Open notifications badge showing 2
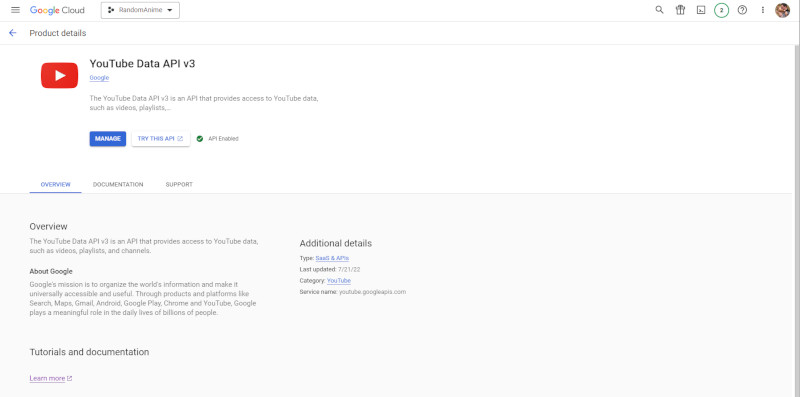The height and width of the screenshot is (397, 800). point(721,10)
